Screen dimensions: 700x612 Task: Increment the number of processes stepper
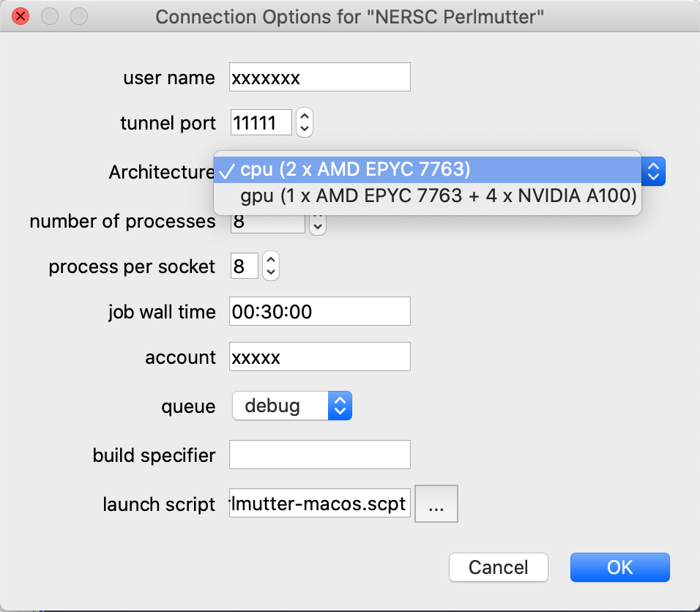(318, 217)
